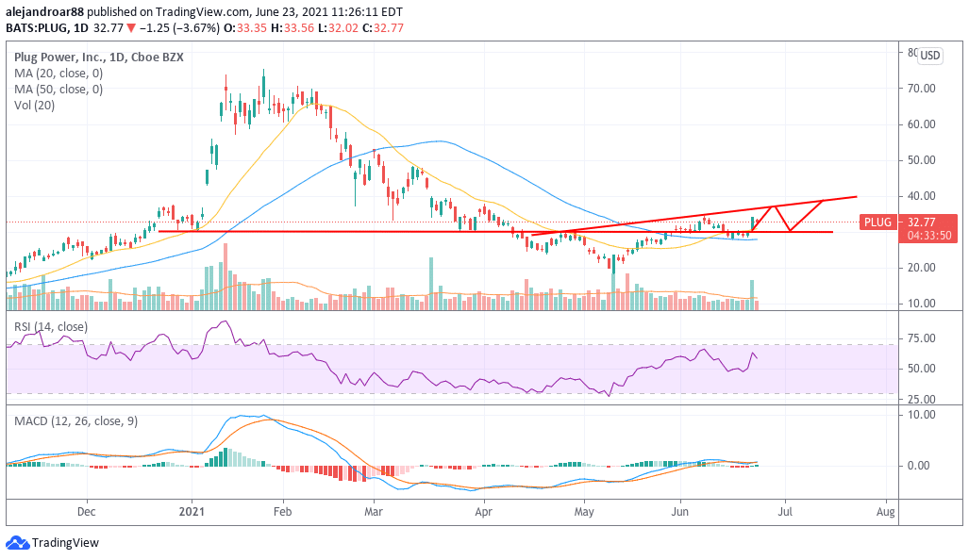Select the MA (50, close, 0) indicator legend
The height and width of the screenshot is (560, 969).
click(x=58, y=89)
